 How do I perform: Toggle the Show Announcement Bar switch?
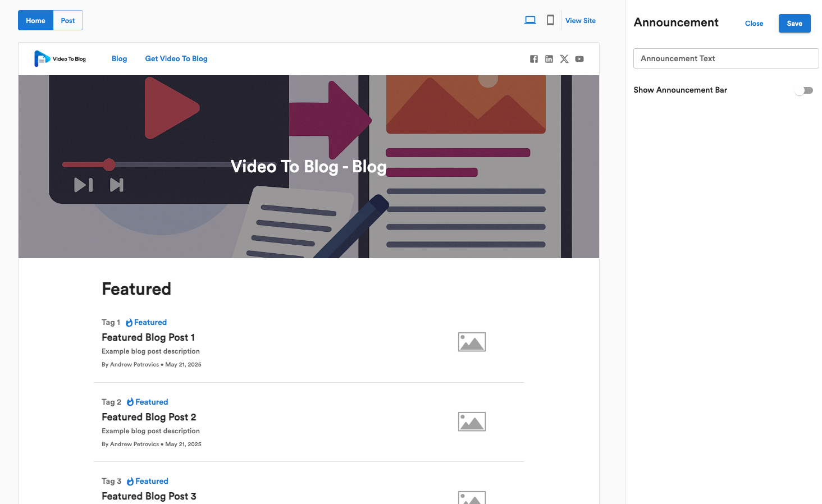(804, 90)
